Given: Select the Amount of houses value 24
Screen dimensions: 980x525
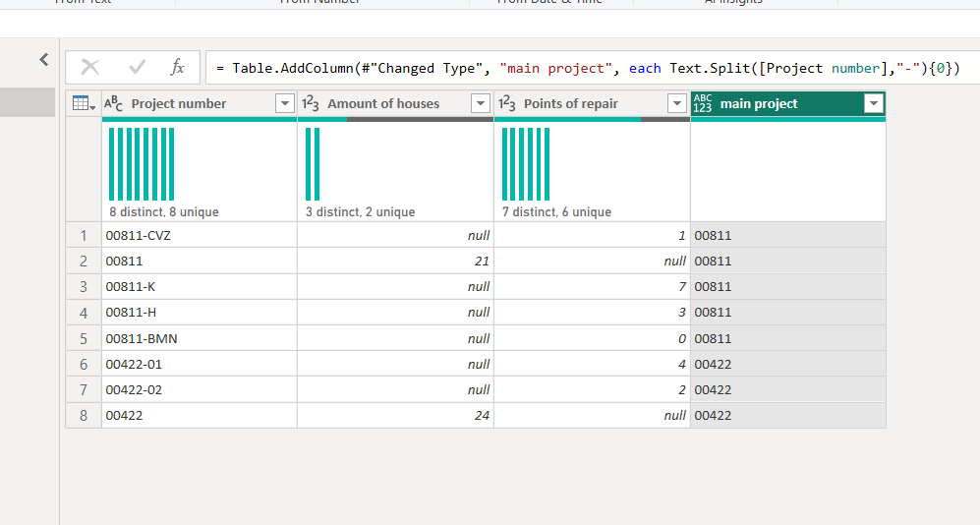Looking at the screenshot, I should coord(395,416).
